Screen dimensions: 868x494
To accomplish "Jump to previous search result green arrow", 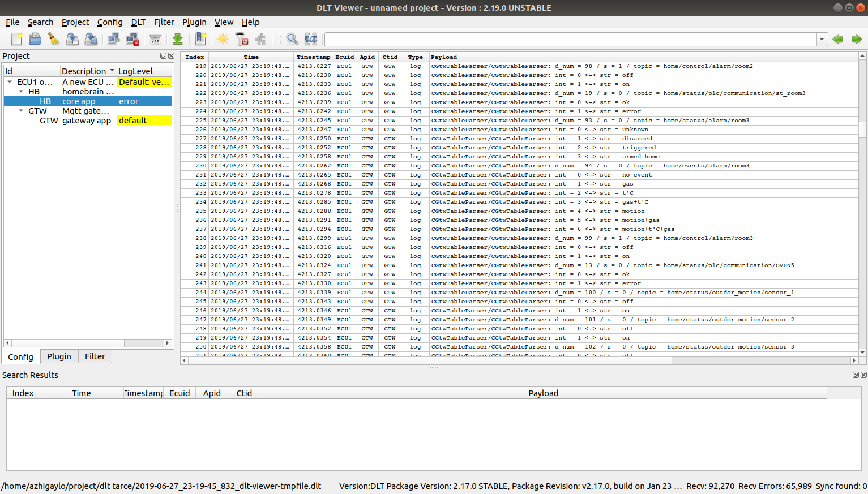I will pos(838,39).
